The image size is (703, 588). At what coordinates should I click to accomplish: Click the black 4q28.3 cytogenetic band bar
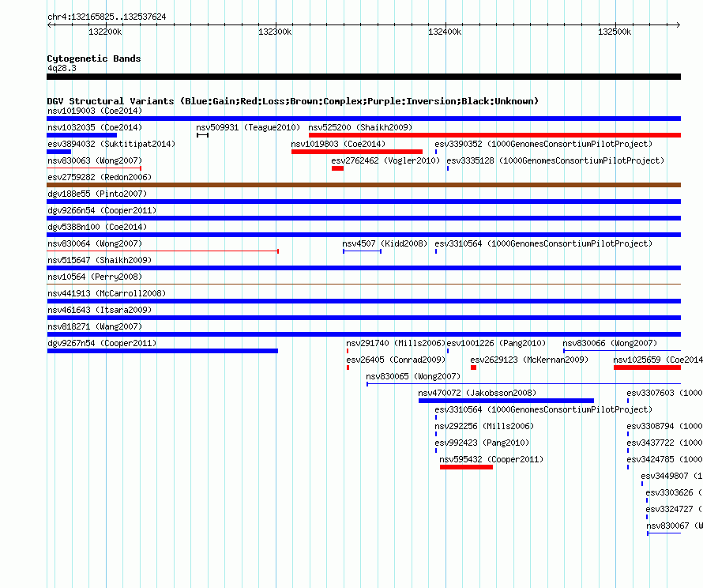click(363, 77)
